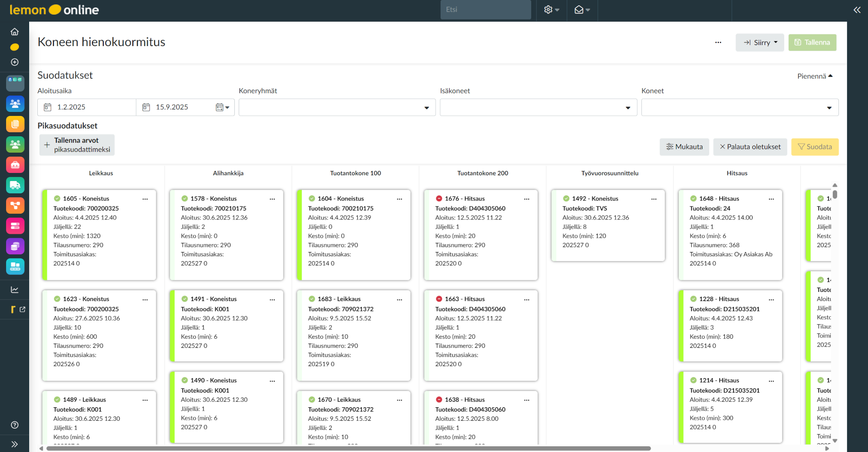The height and width of the screenshot is (452, 868).
Task: Open options menu for card 1605 - Koneistus
Action: 145,199
